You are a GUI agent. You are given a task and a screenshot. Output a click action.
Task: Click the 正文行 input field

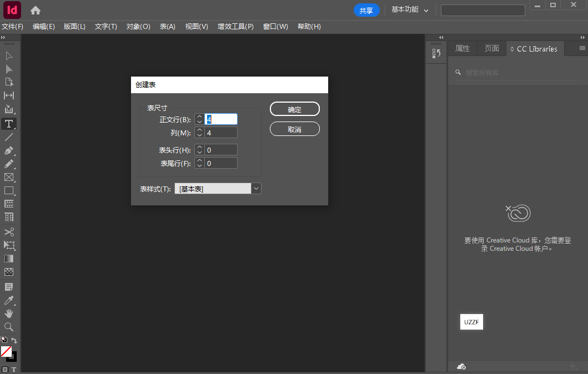221,119
